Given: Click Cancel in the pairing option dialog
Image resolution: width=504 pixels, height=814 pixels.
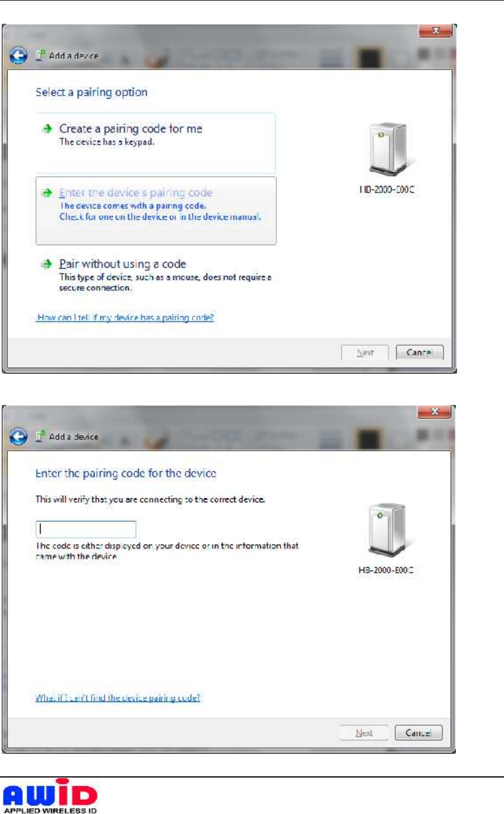Looking at the screenshot, I should 420,352.
